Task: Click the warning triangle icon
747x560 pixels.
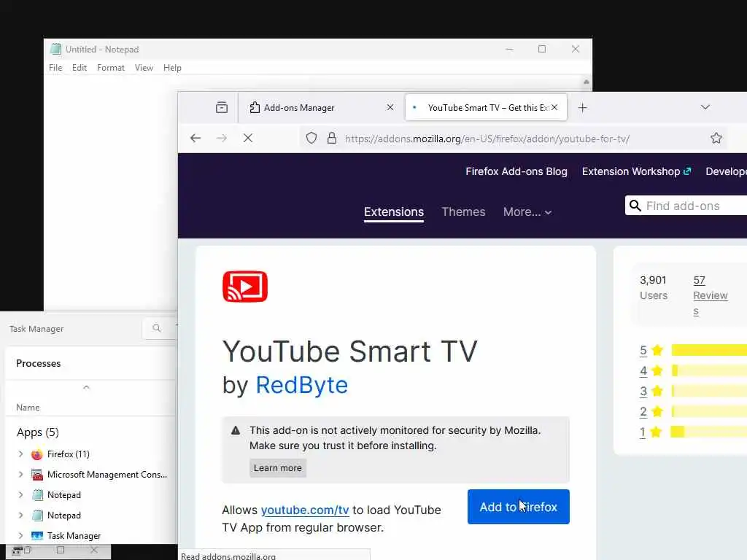Action: pos(236,430)
